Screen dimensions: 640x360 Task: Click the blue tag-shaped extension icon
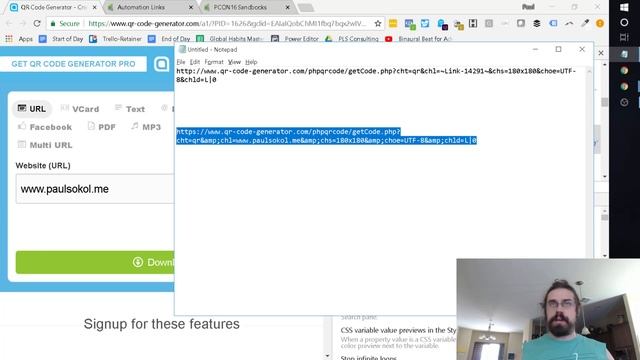pos(553,24)
